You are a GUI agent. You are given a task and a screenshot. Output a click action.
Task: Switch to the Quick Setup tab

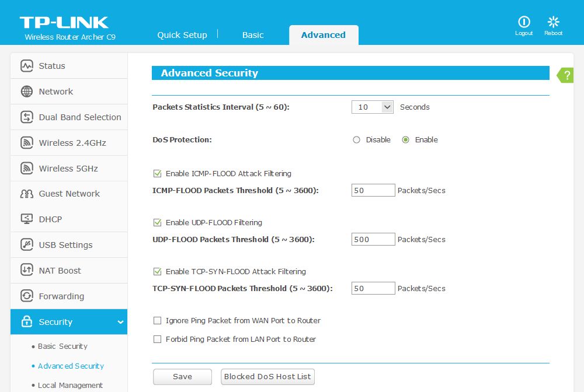pyautogui.click(x=182, y=35)
